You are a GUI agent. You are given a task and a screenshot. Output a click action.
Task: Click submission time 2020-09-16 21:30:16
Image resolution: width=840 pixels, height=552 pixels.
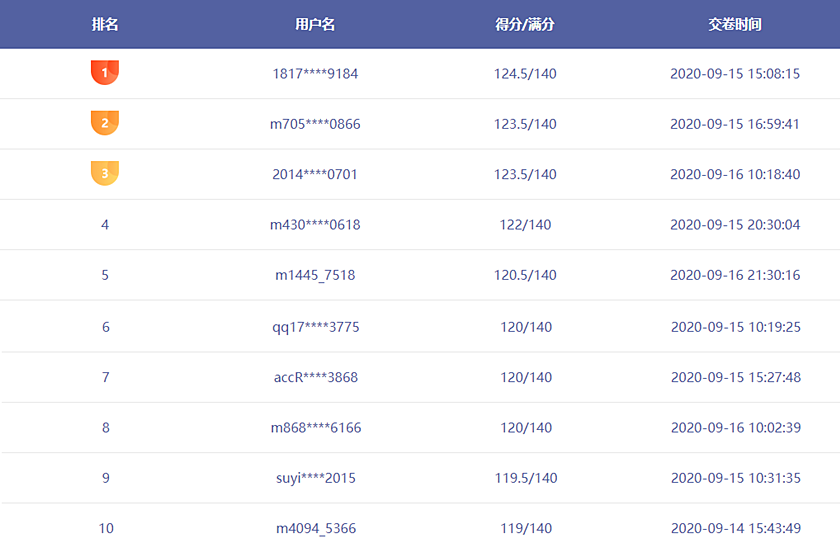click(735, 275)
